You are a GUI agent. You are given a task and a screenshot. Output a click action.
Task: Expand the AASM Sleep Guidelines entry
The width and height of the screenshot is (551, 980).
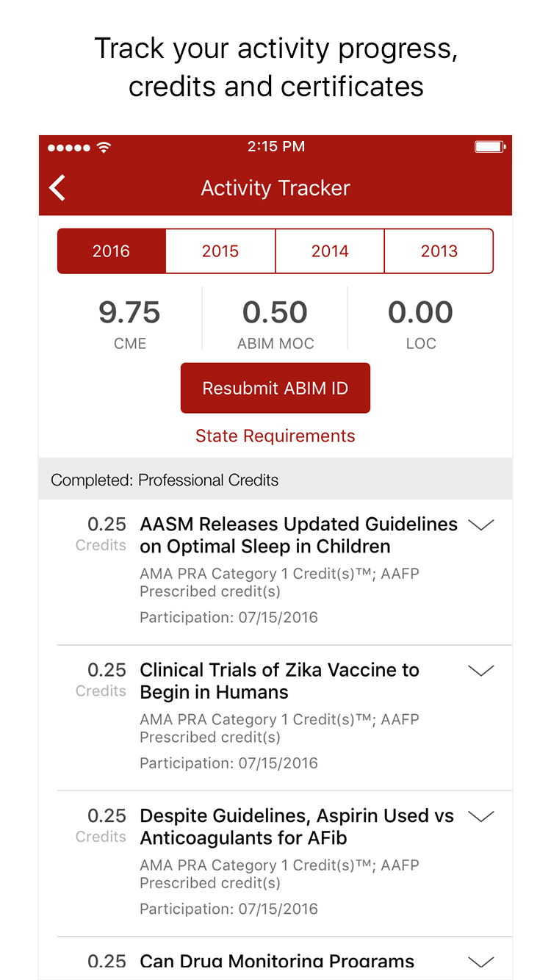(x=481, y=525)
